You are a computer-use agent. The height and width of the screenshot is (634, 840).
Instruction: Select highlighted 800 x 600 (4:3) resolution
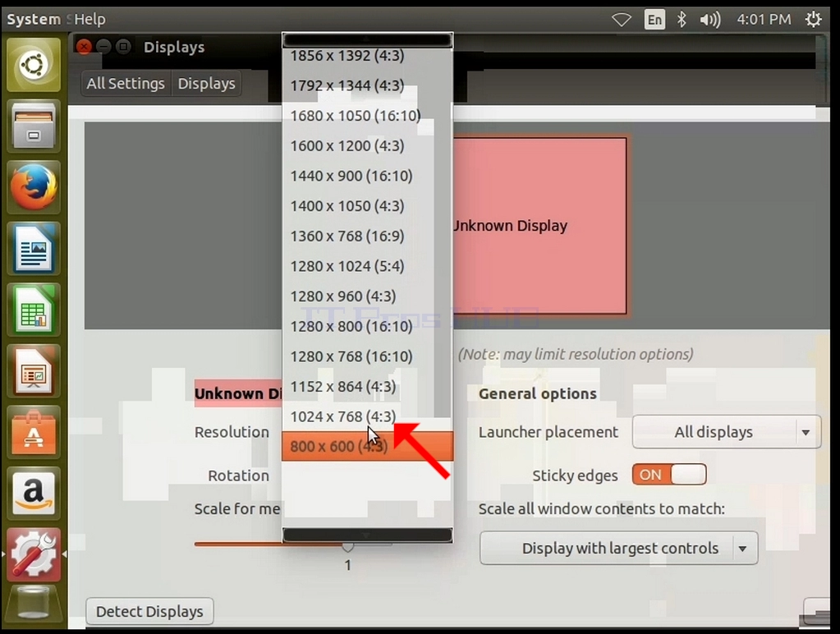(x=367, y=447)
